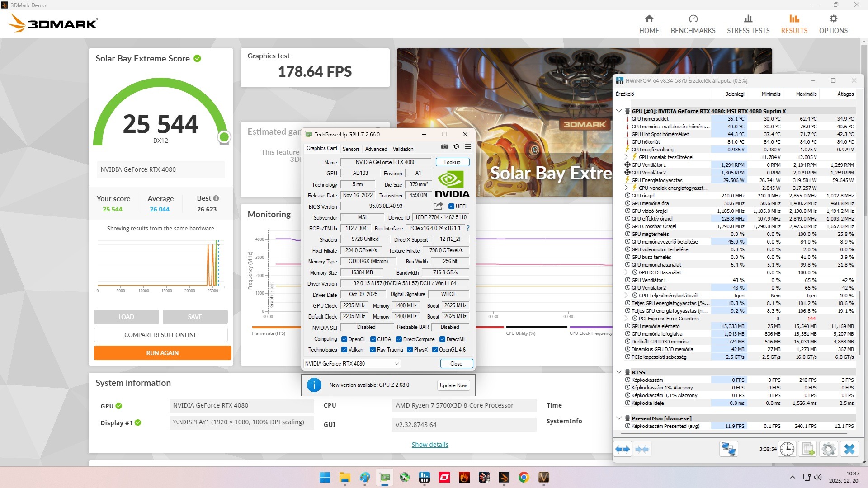Expand GPU D3D Használat row
Viewport: 868px width, 488px height.
(x=626, y=272)
